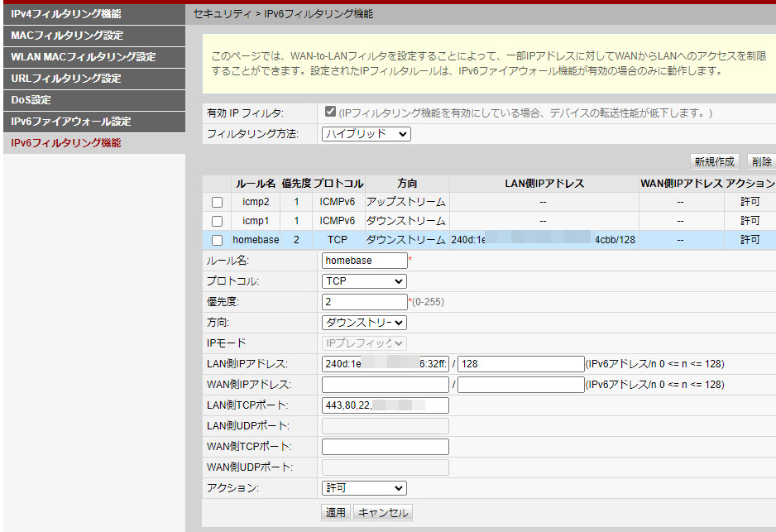Select the homebase rule name in table

(x=256, y=240)
